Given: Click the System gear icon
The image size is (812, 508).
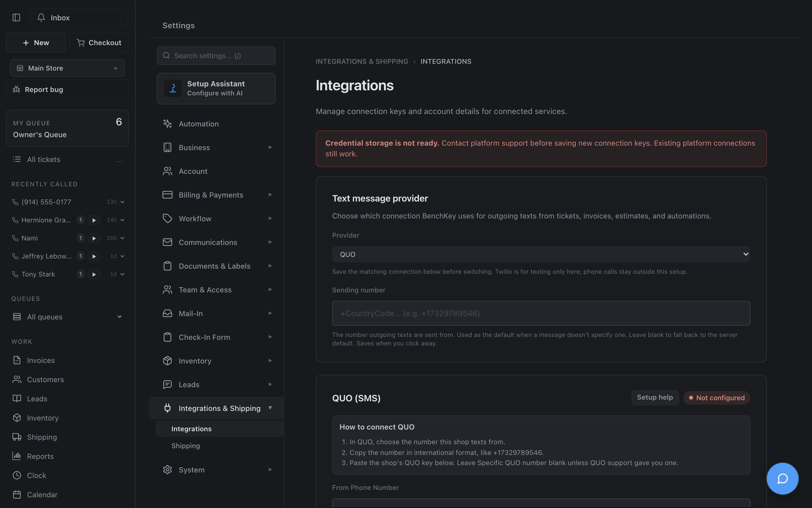Looking at the screenshot, I should (x=167, y=470).
